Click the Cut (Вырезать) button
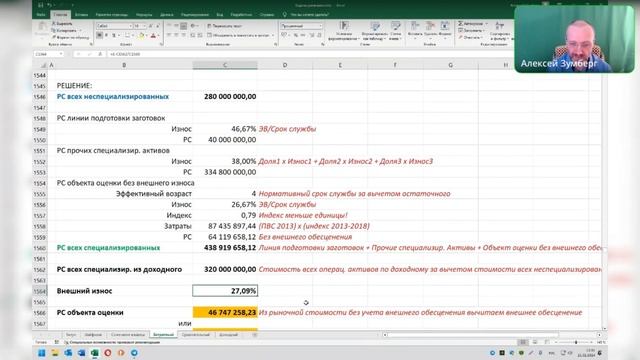 click(62, 24)
